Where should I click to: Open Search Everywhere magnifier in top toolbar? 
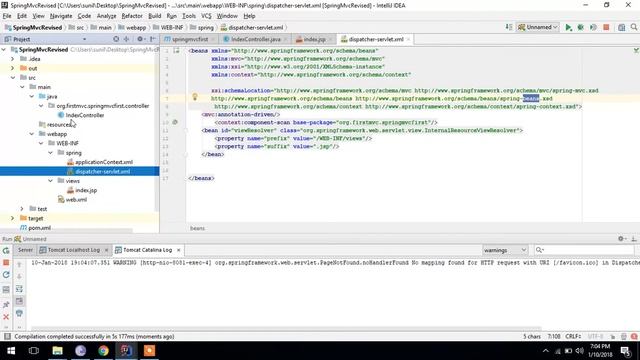pyautogui.click(x=634, y=27)
